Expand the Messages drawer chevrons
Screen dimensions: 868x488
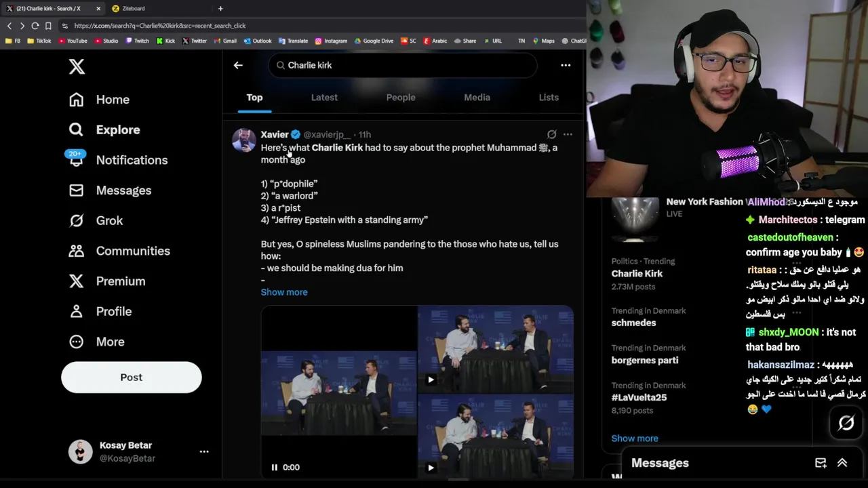(842, 463)
